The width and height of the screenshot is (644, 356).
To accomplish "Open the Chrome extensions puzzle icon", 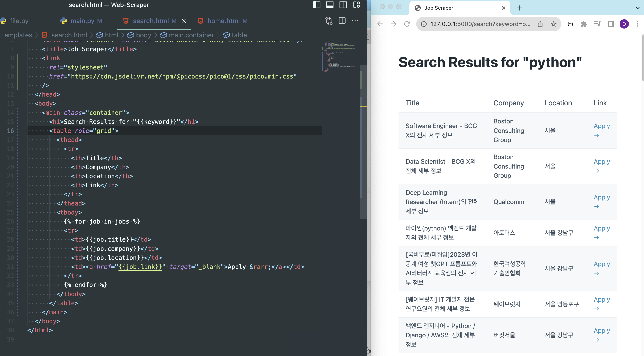I will point(584,24).
